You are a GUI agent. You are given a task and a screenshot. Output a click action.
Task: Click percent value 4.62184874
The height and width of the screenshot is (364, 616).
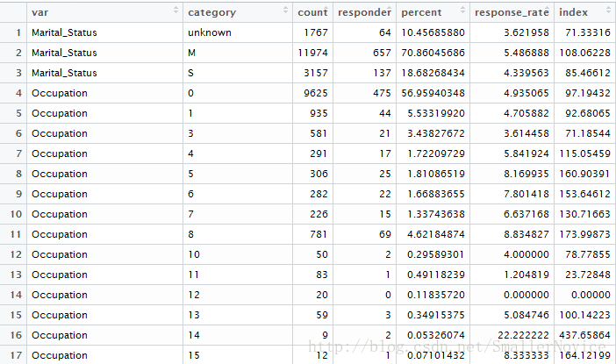pos(436,234)
